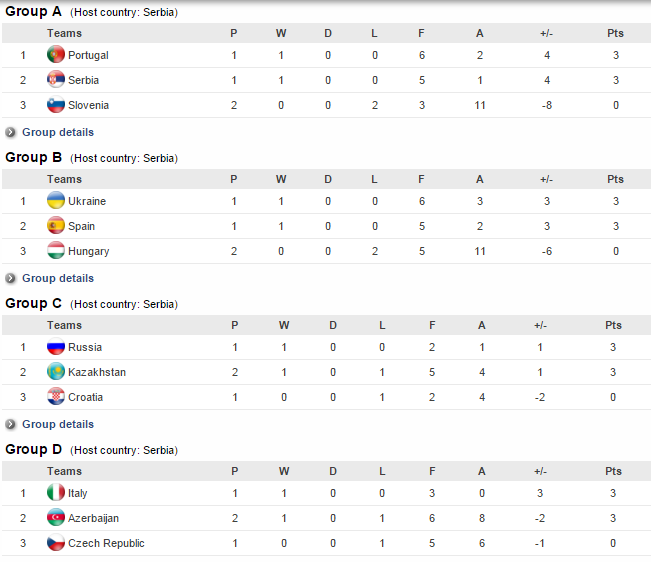The width and height of the screenshot is (651, 562).
Task: Click the Czech Republic flag icon
Action: click(x=56, y=543)
